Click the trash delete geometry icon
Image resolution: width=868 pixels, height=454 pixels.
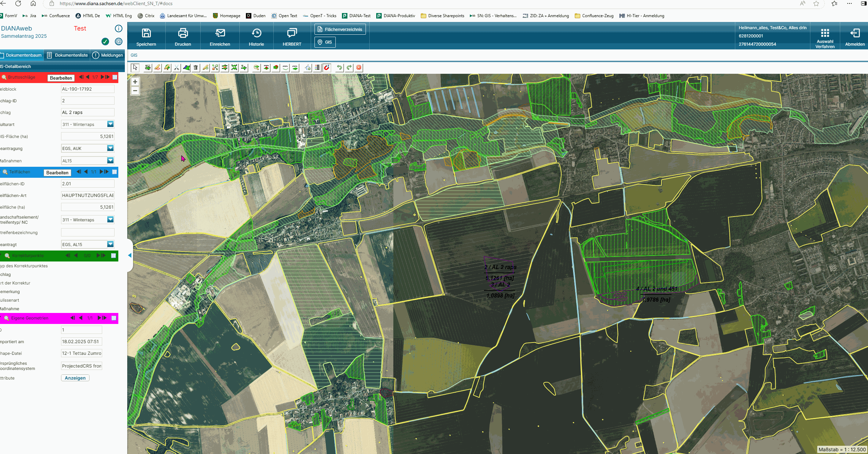[x=196, y=68]
